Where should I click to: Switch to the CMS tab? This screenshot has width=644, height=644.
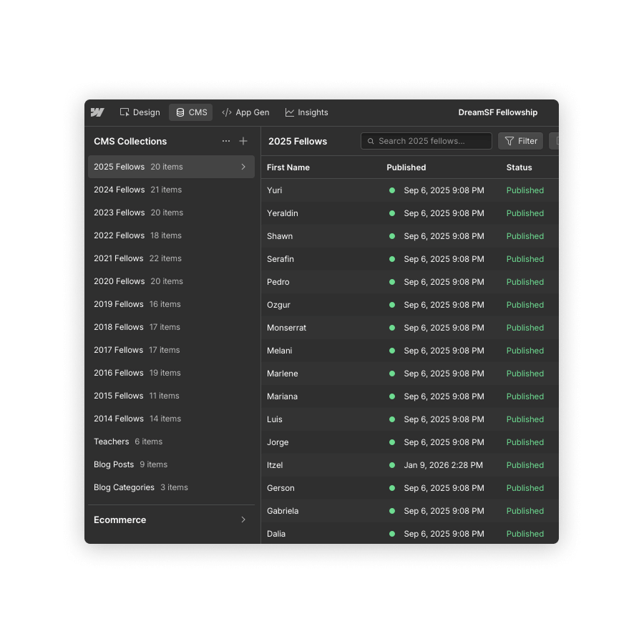pyautogui.click(x=191, y=112)
